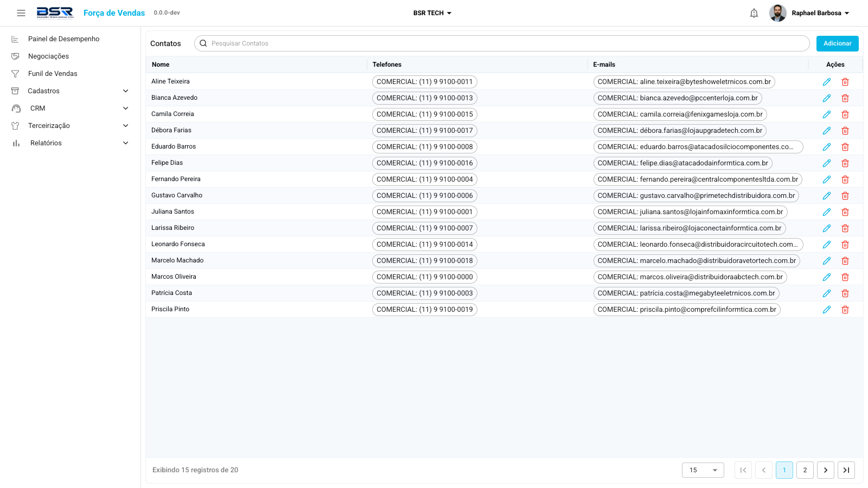The image size is (868, 488).
Task: Edit contact Débora Farias
Action: (x=827, y=131)
